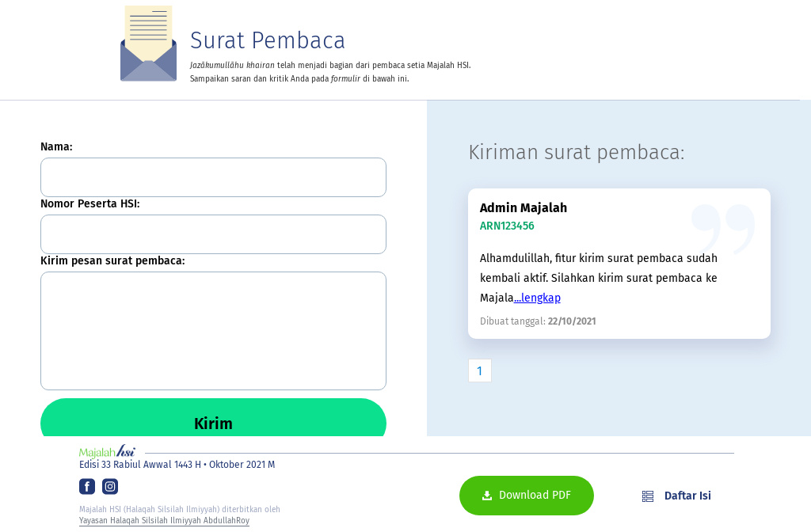Click the surat pembaca message text area
Screen dimensions: 811x532
coord(213,330)
